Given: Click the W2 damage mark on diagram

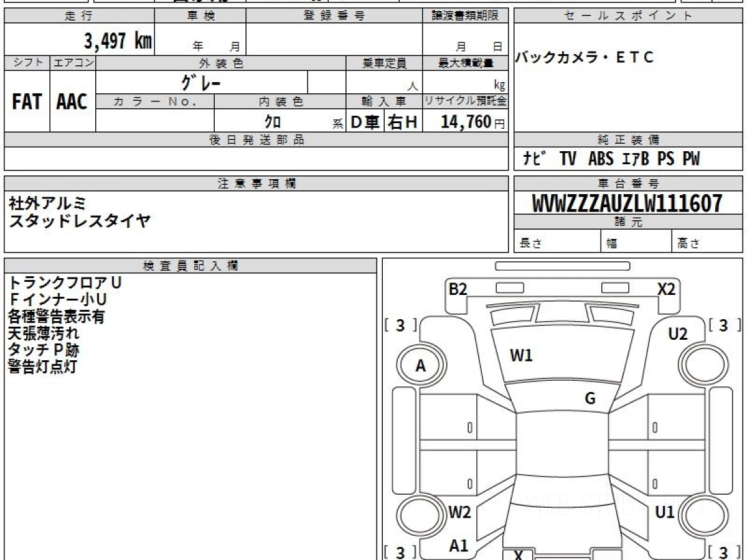Looking at the screenshot, I should click(459, 513).
